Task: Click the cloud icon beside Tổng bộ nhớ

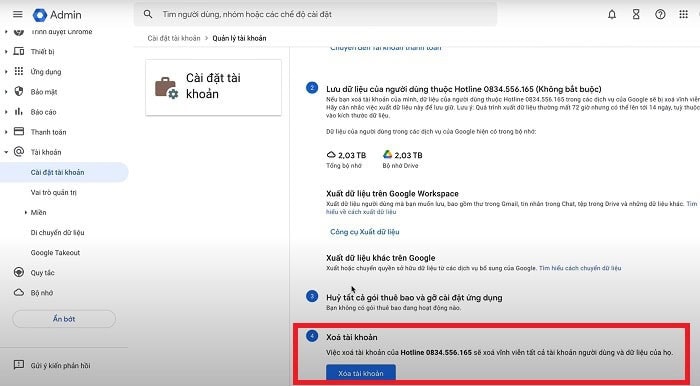Action: [331, 155]
